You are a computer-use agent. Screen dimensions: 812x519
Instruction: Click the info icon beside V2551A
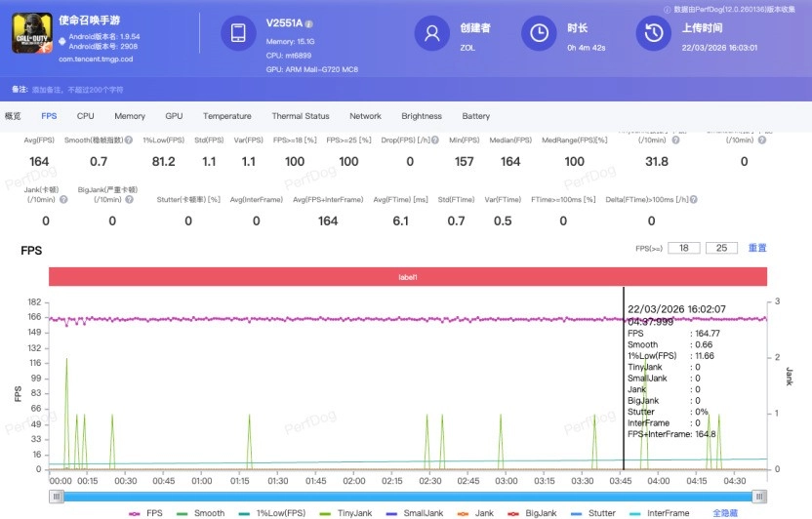click(309, 23)
